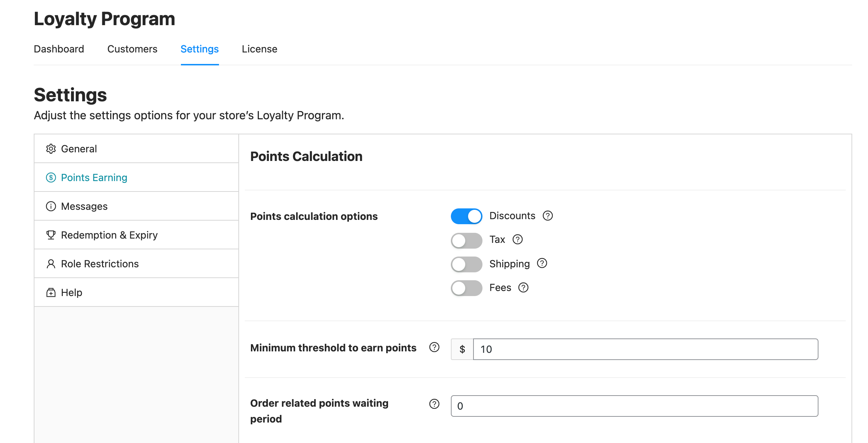Click the minimum threshold amount field
This screenshot has height=443, width=868.
645,349
